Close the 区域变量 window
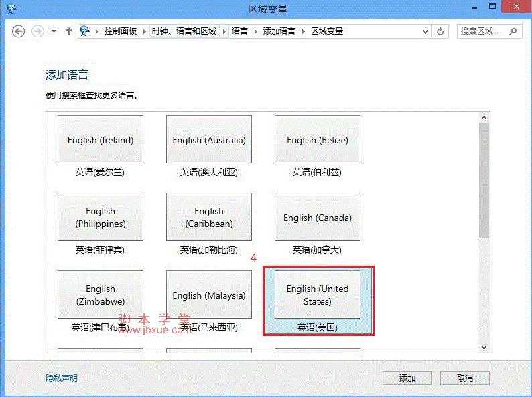 click(516, 7)
